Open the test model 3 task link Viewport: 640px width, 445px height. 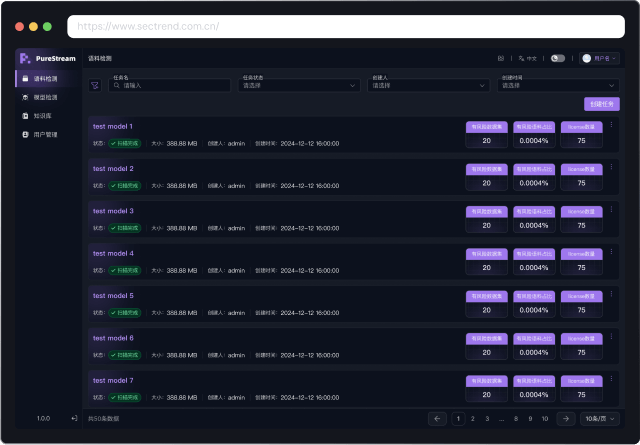(113, 211)
